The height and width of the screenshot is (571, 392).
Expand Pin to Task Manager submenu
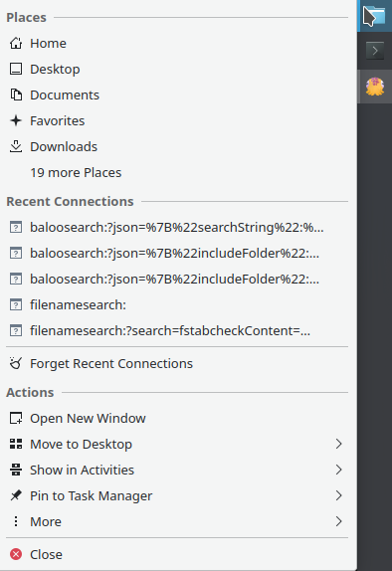(177, 495)
